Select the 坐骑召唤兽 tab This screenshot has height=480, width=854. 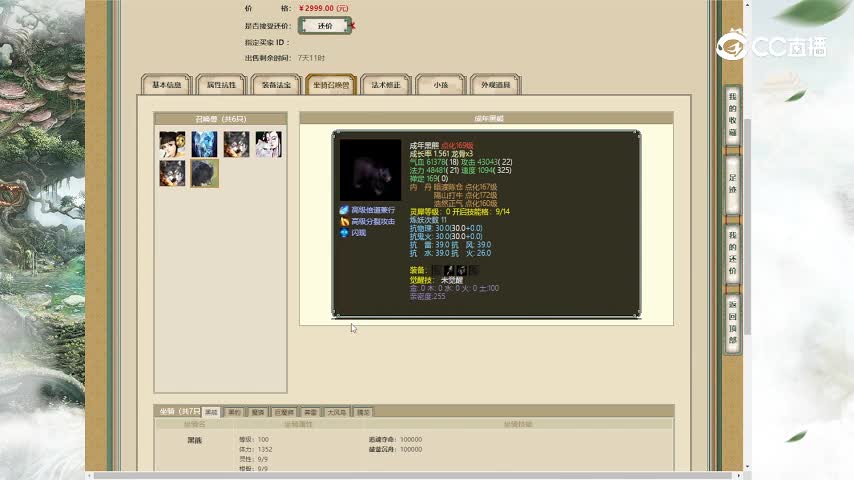click(x=331, y=84)
